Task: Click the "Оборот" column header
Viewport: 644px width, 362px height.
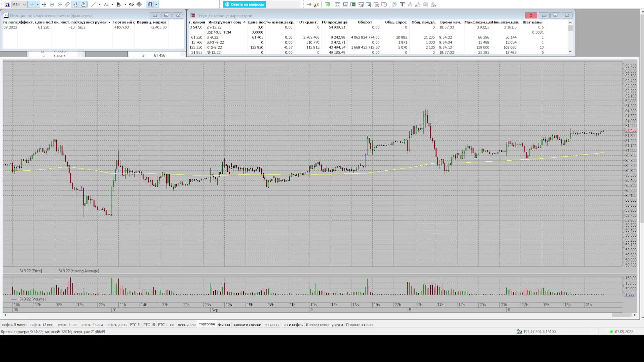Action: 365,22
